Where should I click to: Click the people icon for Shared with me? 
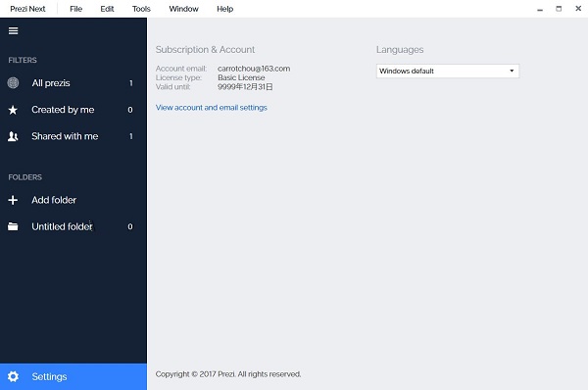[x=13, y=136]
